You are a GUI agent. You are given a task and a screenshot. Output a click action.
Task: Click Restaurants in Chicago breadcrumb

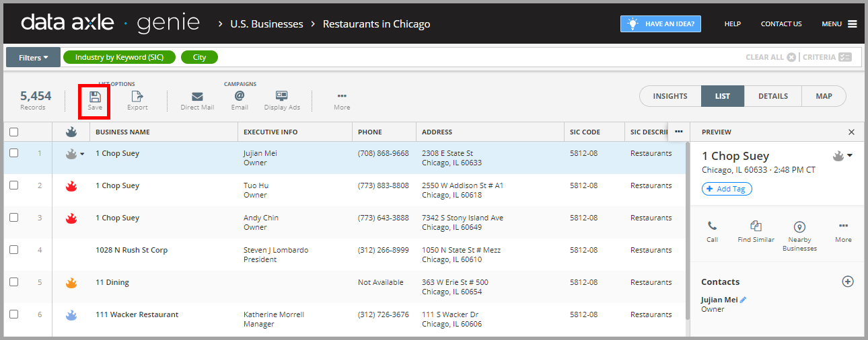pos(376,24)
